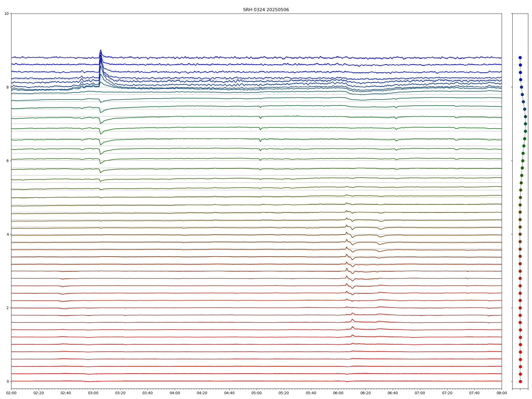This screenshot has height=399, width=532.
Task: Click the 03:00 time axis label
Action: [x=93, y=393]
